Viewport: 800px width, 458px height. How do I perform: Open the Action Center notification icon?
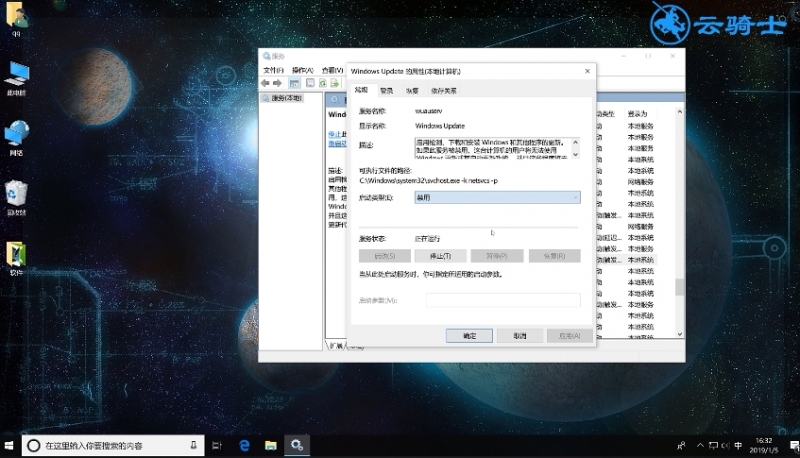point(793,446)
